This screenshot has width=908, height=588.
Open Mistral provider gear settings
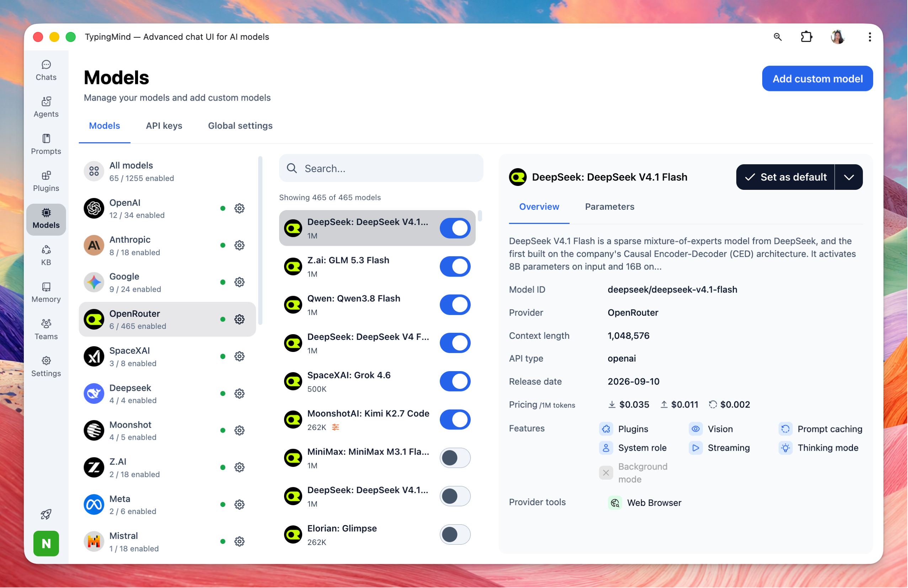[x=240, y=541]
